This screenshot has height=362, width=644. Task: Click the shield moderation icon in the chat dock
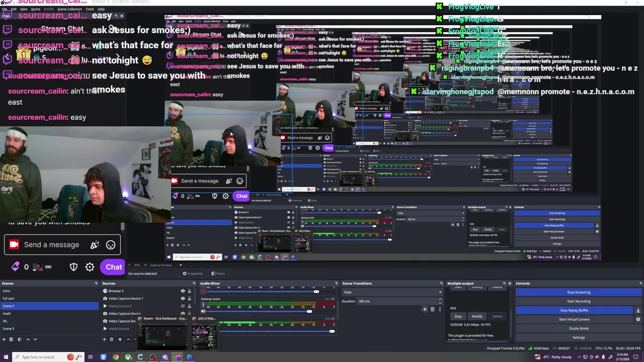[73, 267]
